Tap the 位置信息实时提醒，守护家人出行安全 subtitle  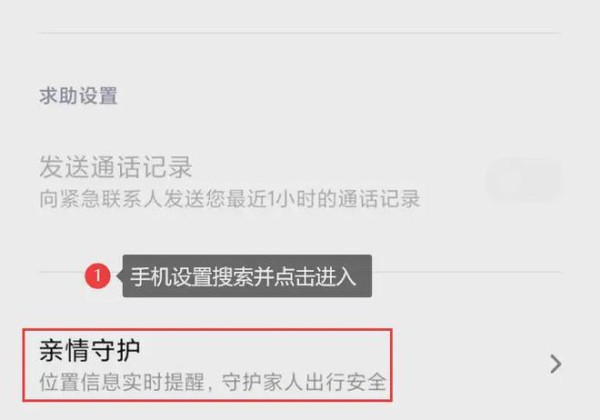tap(213, 382)
